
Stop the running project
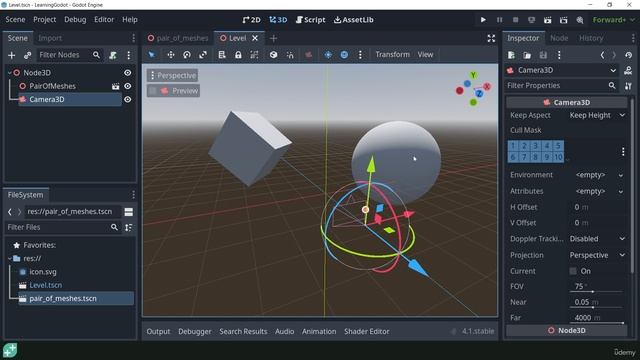click(x=516, y=20)
